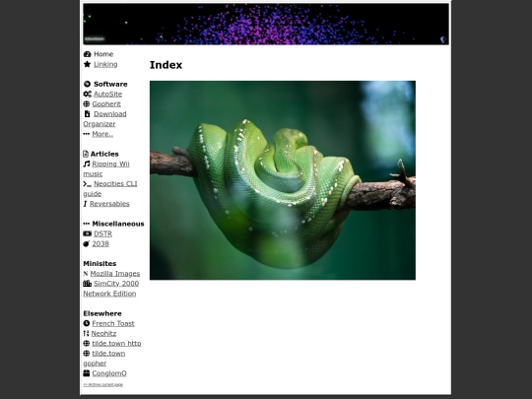Open SimCity 2000 Network Edition minisite
The width and height of the screenshot is (532, 399).
tap(111, 289)
